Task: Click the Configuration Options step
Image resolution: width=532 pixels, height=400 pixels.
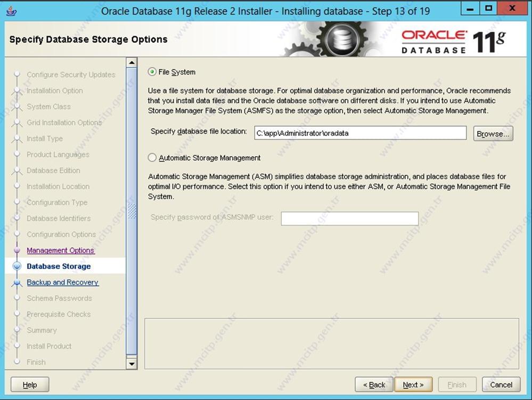Action: coord(61,234)
